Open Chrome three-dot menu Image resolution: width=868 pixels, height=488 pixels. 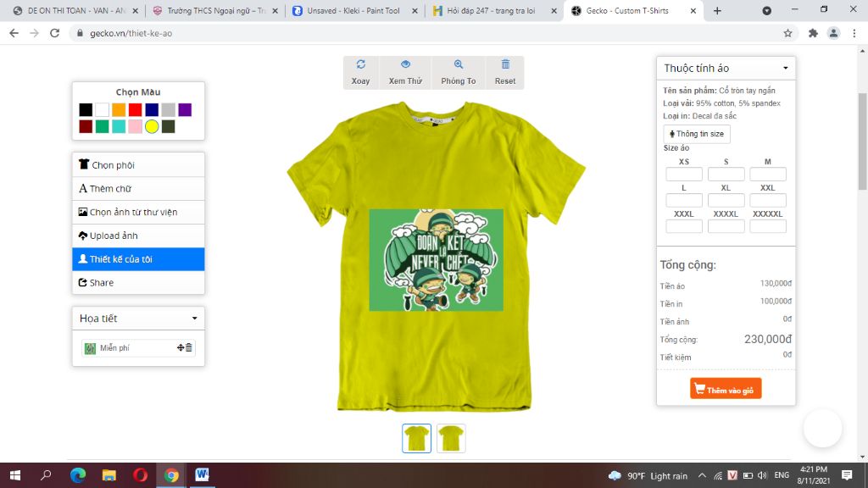click(854, 33)
